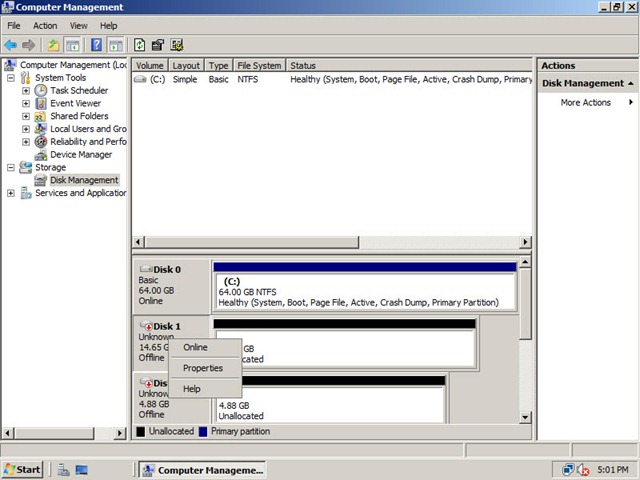Screen dimensions: 640x480
Task: Click the muted volume tray icon
Action: click(584, 470)
